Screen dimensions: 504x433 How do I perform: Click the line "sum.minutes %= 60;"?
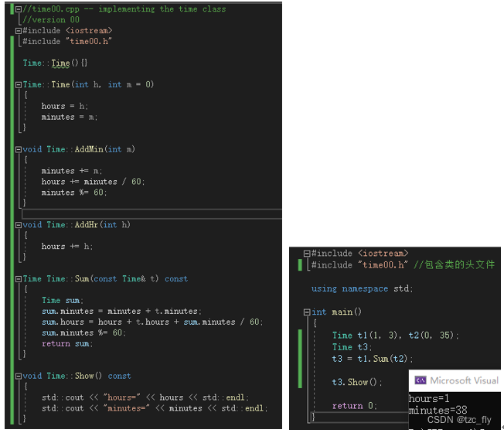[83, 332]
